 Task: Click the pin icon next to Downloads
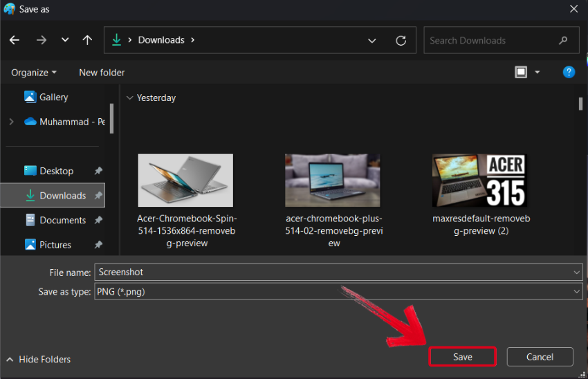click(98, 195)
